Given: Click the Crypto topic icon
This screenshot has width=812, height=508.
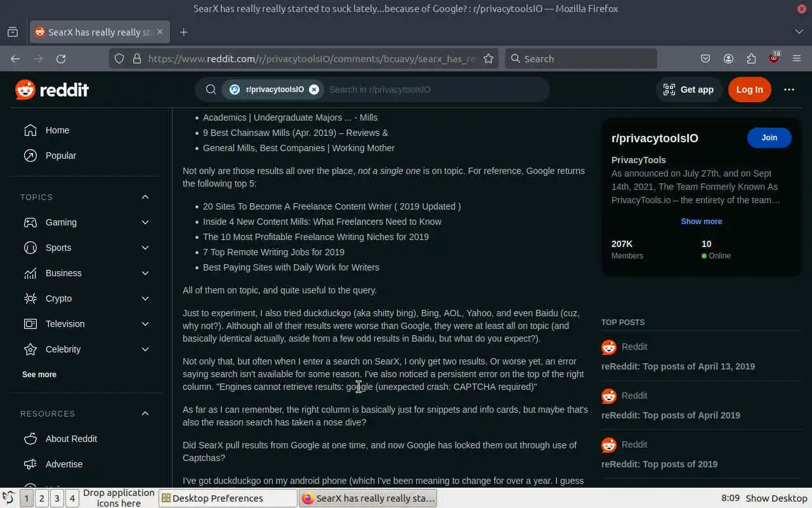Looking at the screenshot, I should [x=30, y=298].
